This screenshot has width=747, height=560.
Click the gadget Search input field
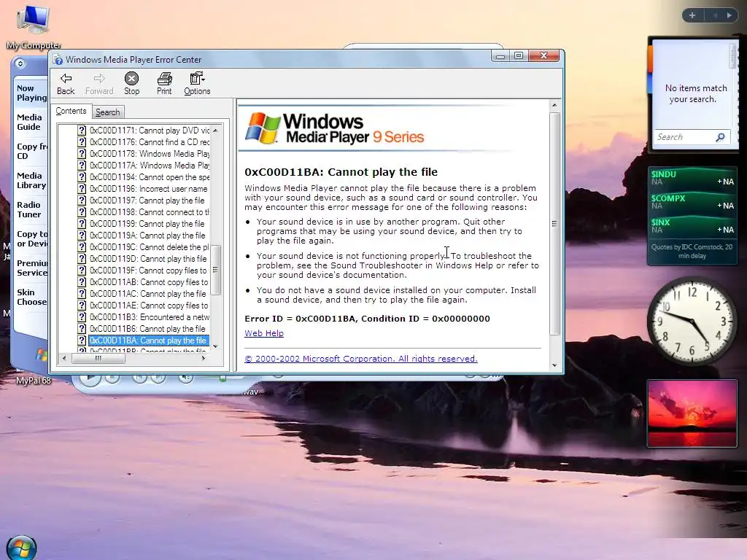684,137
